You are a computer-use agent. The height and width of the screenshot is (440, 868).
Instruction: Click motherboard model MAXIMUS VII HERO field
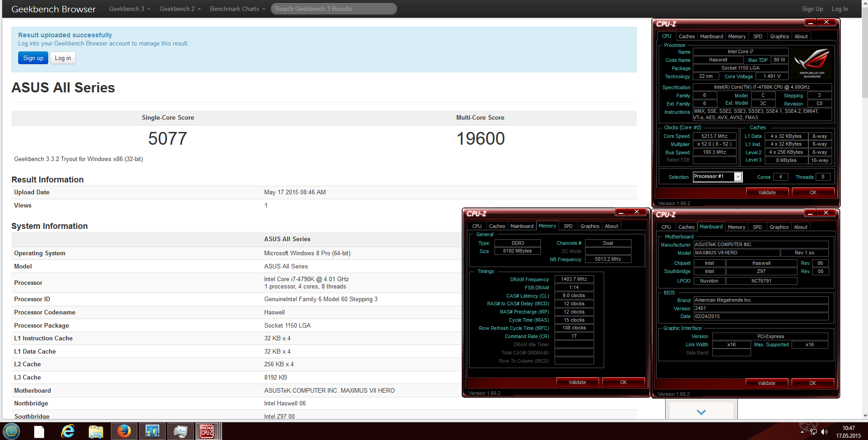pyautogui.click(x=737, y=253)
